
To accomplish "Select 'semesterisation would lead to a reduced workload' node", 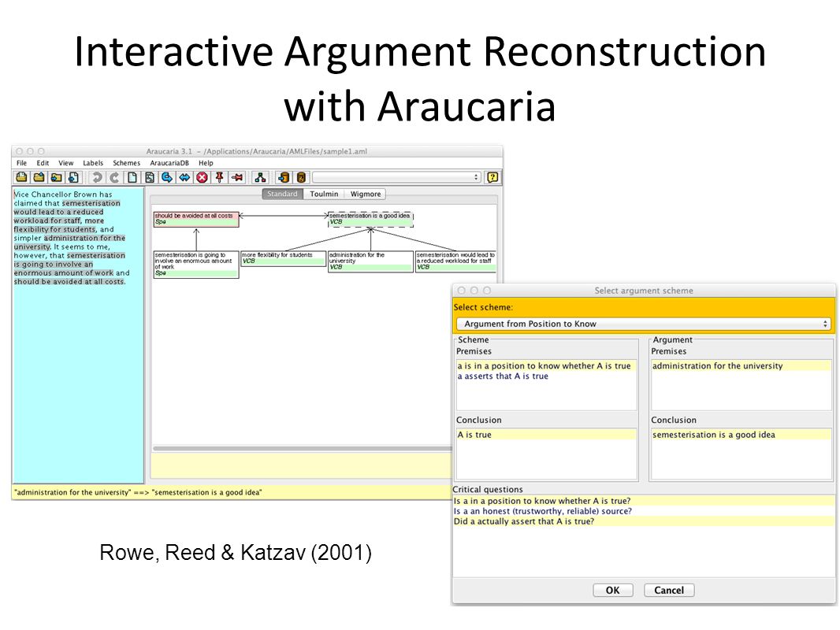I will [455, 261].
